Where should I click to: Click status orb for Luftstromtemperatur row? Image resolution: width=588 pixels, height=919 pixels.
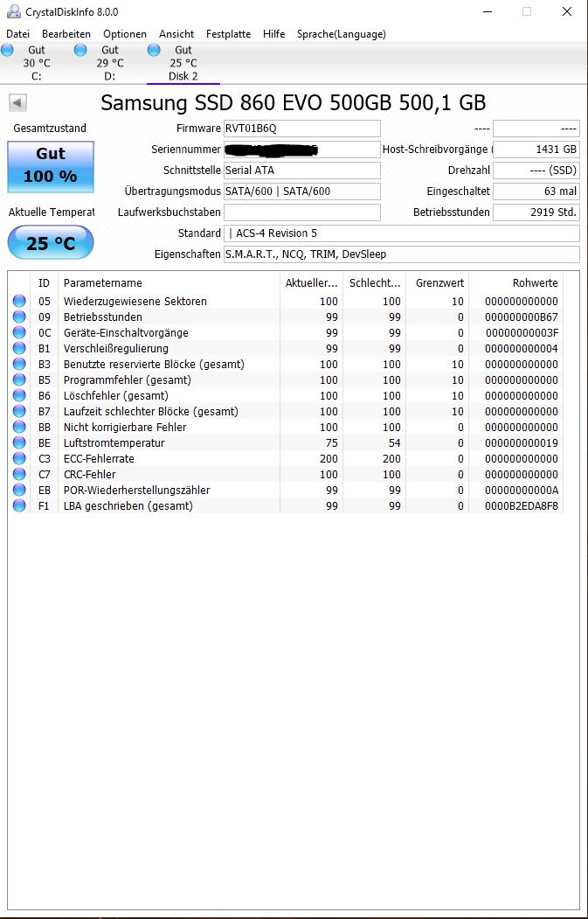(19, 443)
